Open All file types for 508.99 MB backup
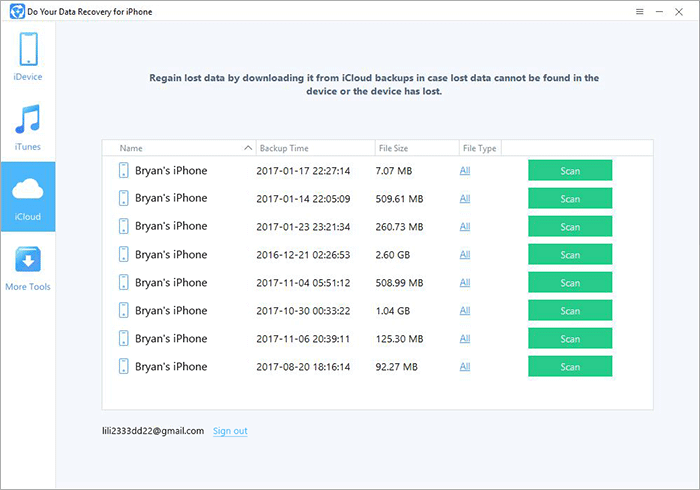This screenshot has height=490, width=700. (465, 282)
